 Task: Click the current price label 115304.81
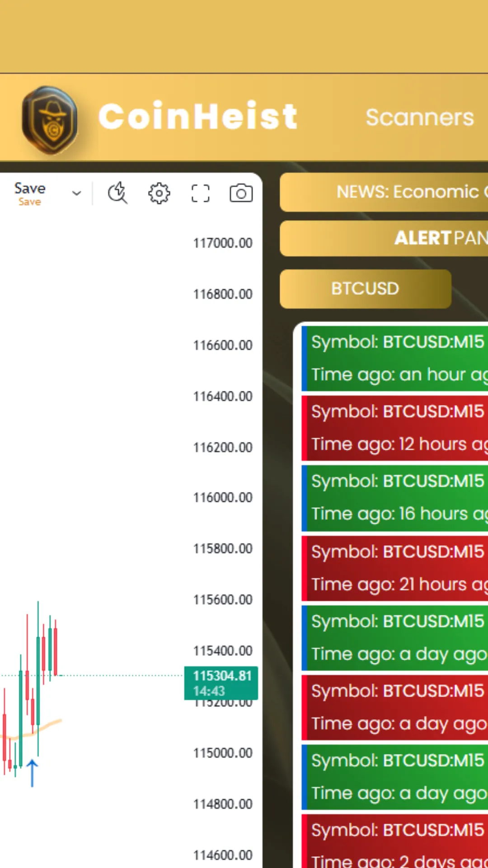[221, 683]
